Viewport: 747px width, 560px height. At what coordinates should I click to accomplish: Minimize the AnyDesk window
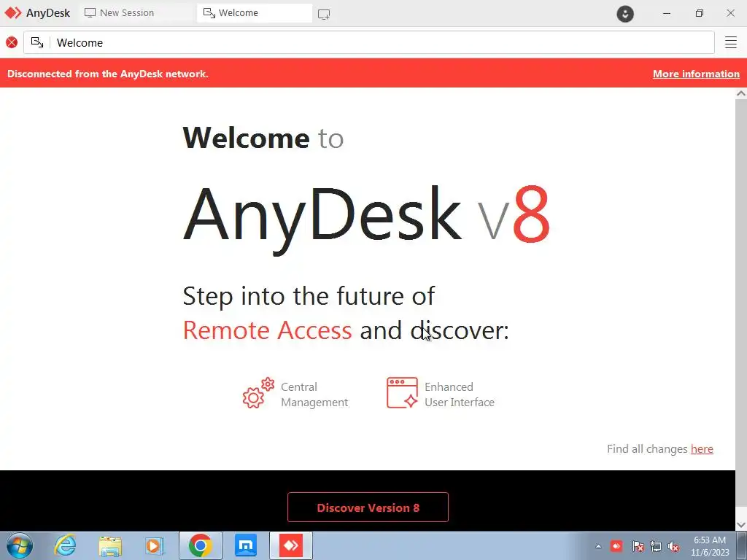[667, 13]
